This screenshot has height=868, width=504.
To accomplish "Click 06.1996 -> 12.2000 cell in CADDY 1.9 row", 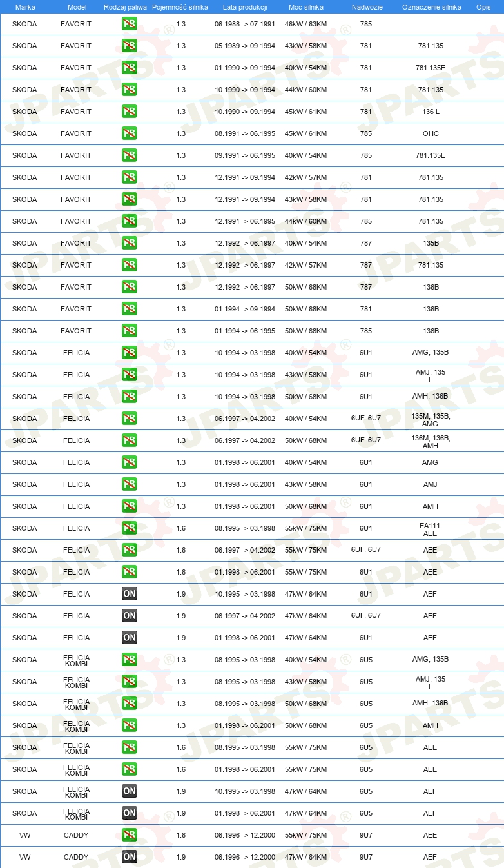I will (x=245, y=858).
